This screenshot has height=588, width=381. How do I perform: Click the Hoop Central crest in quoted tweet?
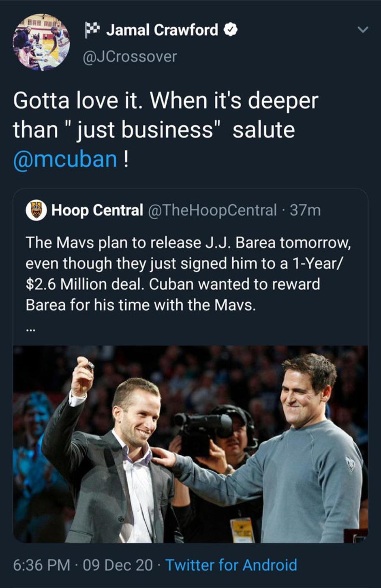pyautogui.click(x=37, y=210)
